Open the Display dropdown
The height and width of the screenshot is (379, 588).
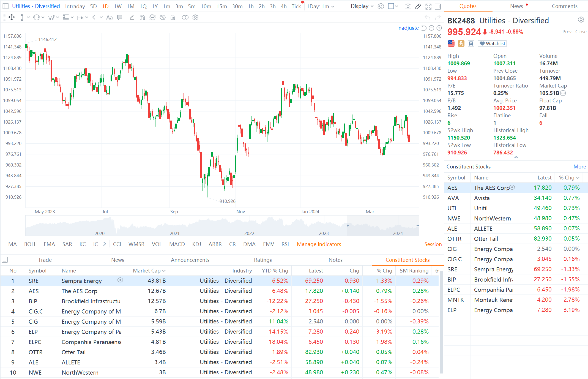[x=362, y=6]
